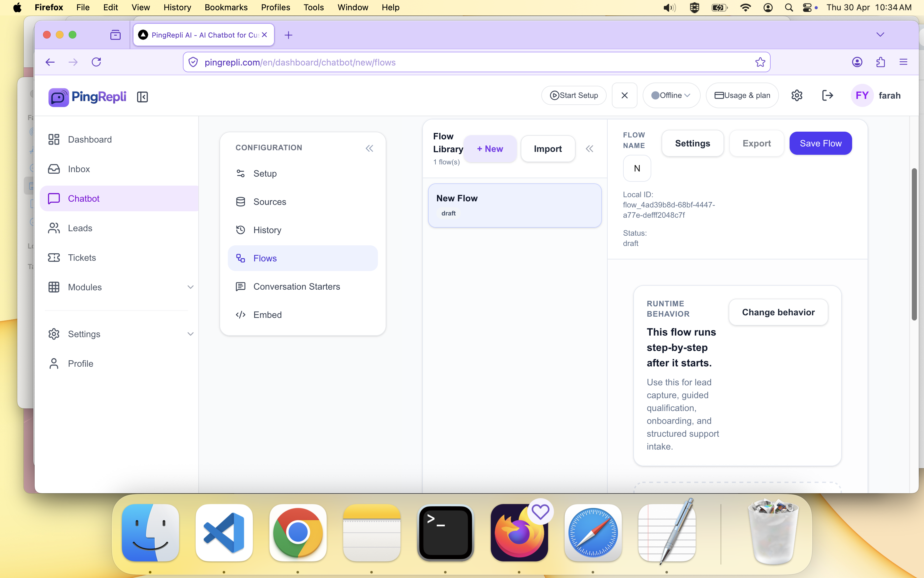Bookmark page with the star icon
This screenshot has width=924, height=578.
point(760,62)
